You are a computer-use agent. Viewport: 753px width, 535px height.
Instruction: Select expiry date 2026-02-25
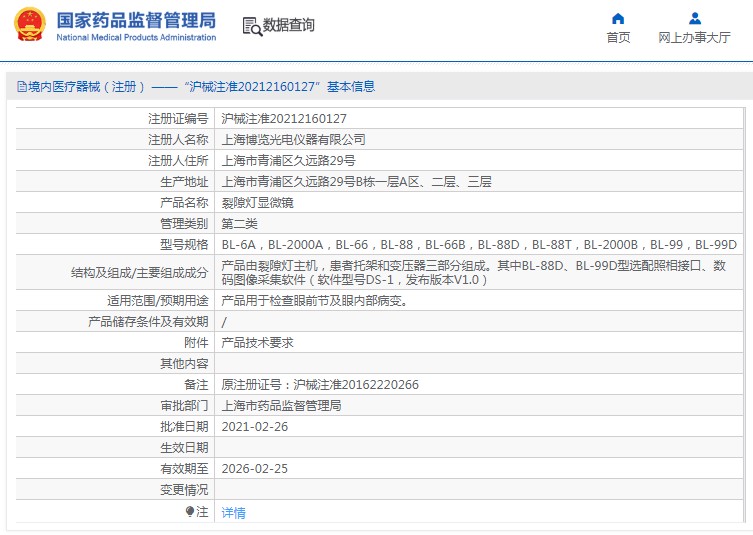(255, 469)
